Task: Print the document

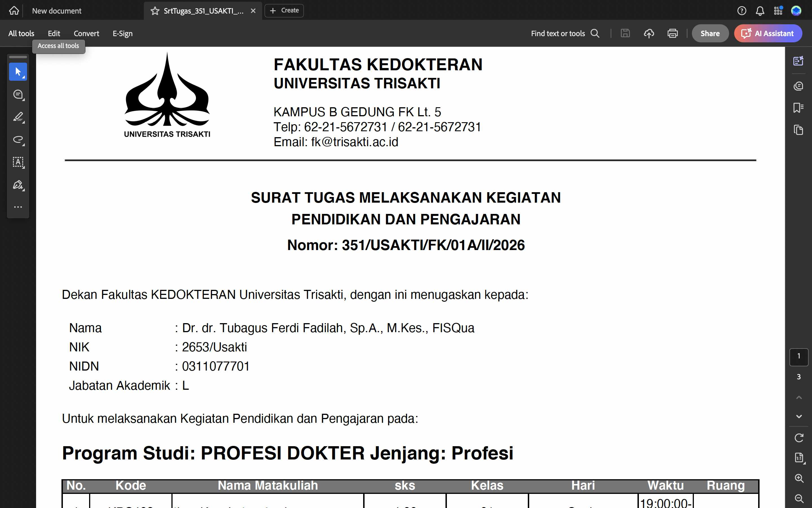Action: coord(672,33)
